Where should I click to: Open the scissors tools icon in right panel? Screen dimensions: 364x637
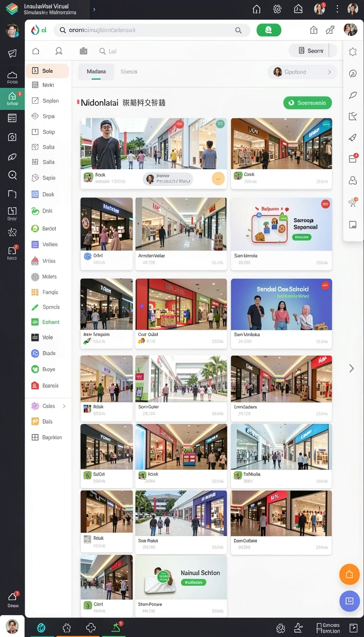[x=353, y=203]
